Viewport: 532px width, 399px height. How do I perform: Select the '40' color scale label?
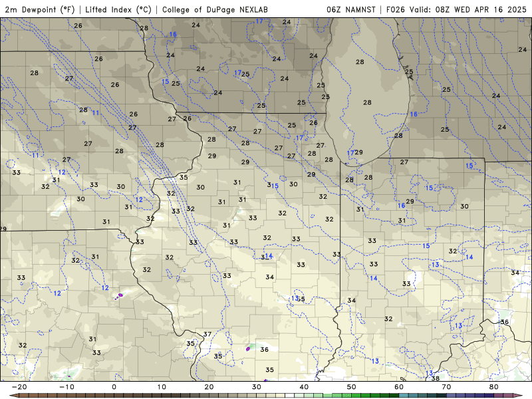[304, 387]
